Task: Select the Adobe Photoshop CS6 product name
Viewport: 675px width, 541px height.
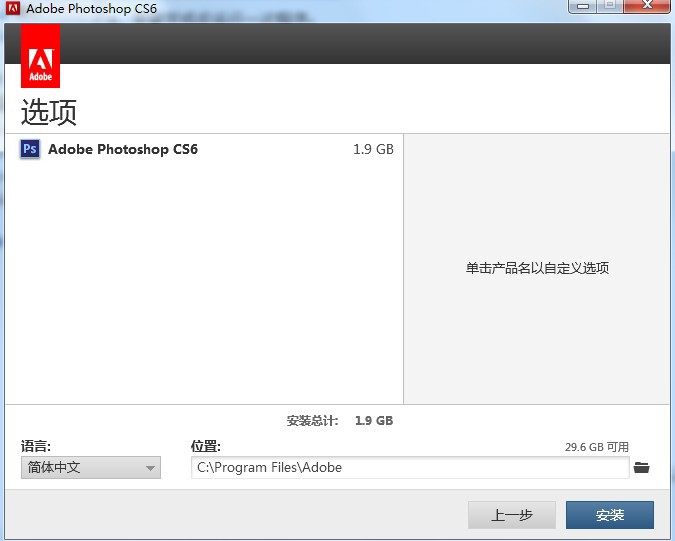Action: click(123, 149)
